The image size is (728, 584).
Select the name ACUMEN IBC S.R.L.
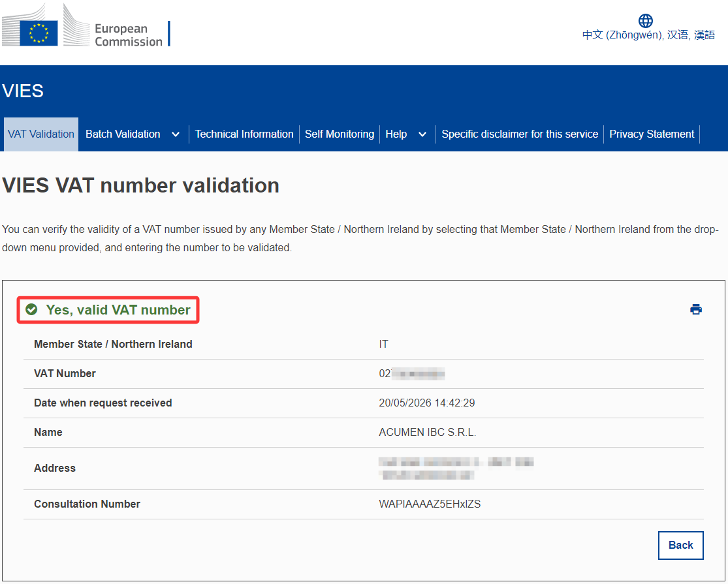427,433
